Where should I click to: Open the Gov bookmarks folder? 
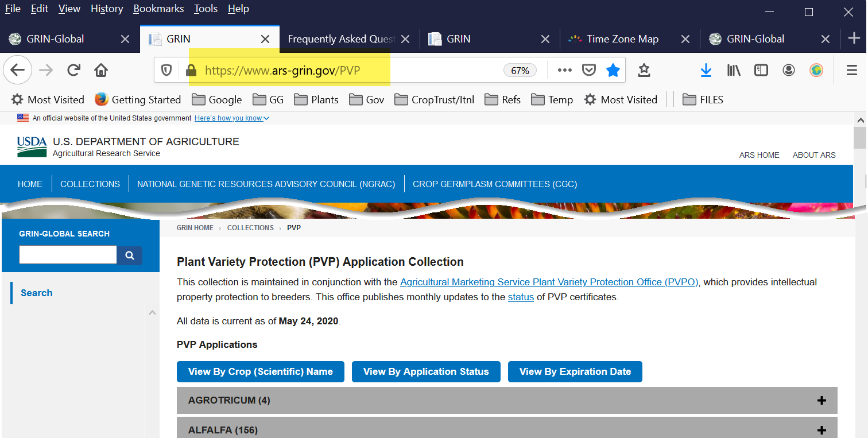[366, 99]
